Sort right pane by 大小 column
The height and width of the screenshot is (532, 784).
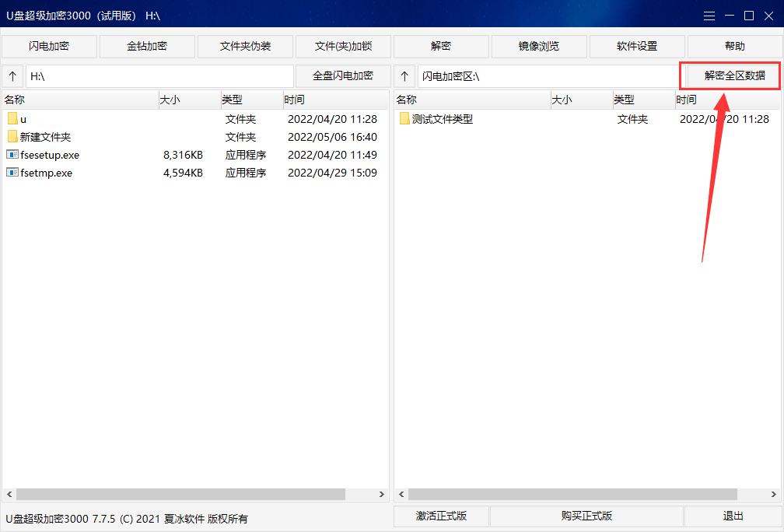[x=582, y=100]
